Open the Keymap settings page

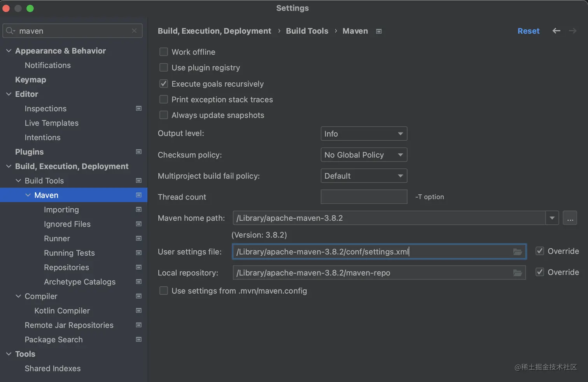coord(31,80)
